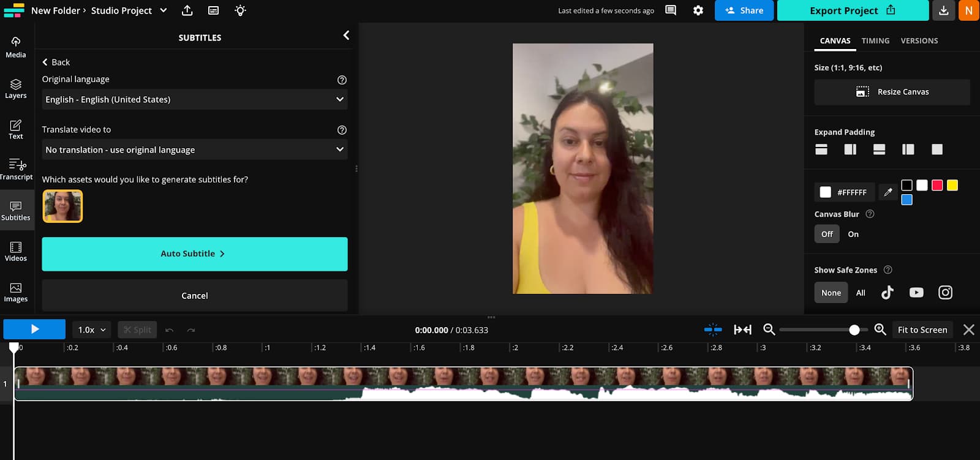Click the Export Project button
This screenshot has height=460, width=980.
pos(852,10)
